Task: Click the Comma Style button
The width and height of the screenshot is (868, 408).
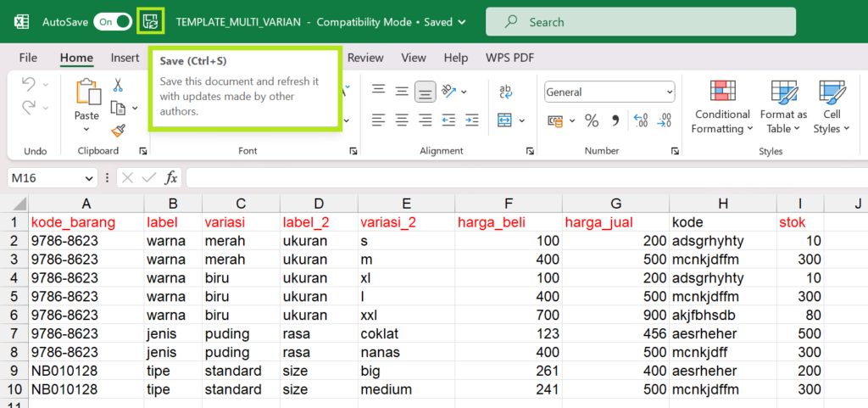Action: [614, 120]
